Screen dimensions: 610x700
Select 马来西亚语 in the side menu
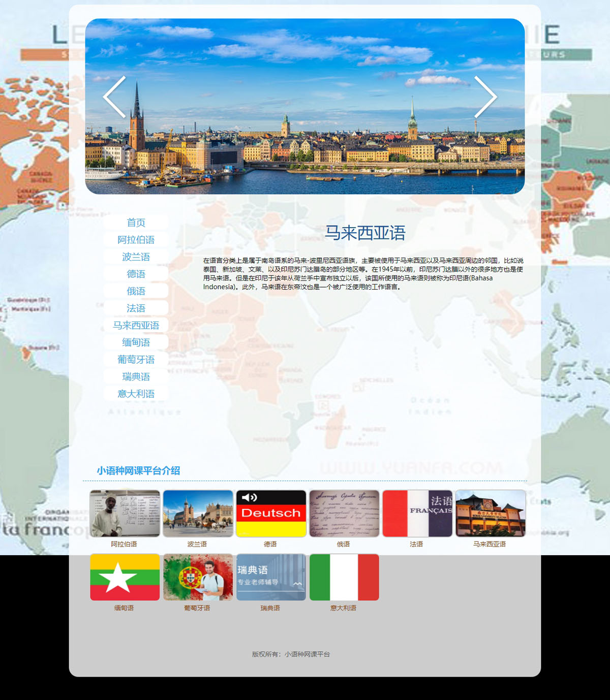pos(136,325)
